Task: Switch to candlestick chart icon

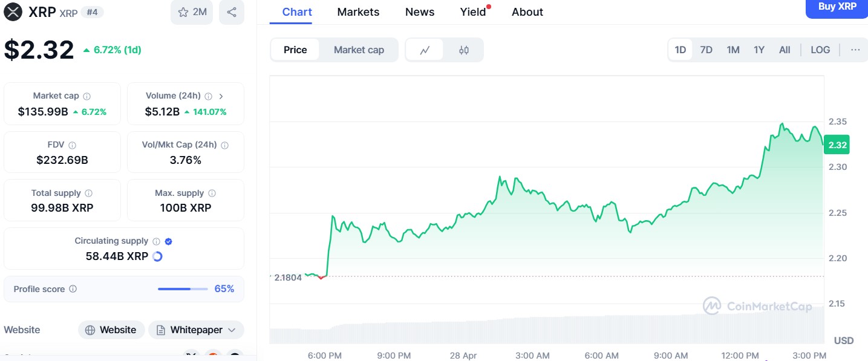Action: coord(464,50)
